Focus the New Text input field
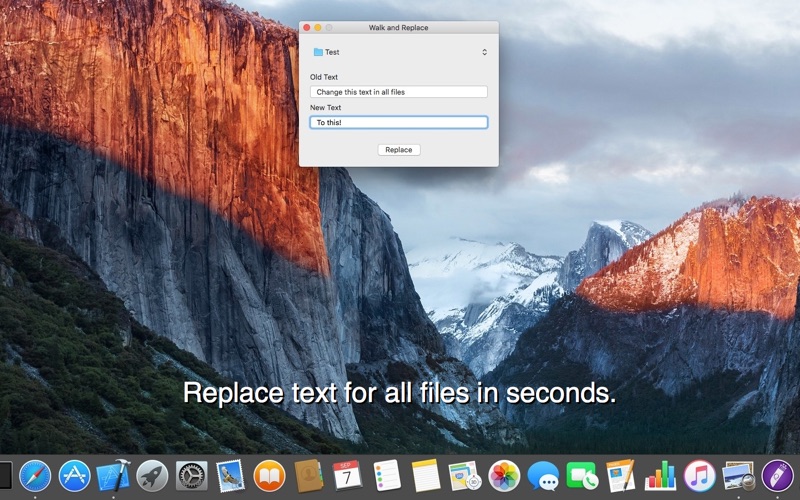This screenshot has height=500, width=800. [398, 122]
